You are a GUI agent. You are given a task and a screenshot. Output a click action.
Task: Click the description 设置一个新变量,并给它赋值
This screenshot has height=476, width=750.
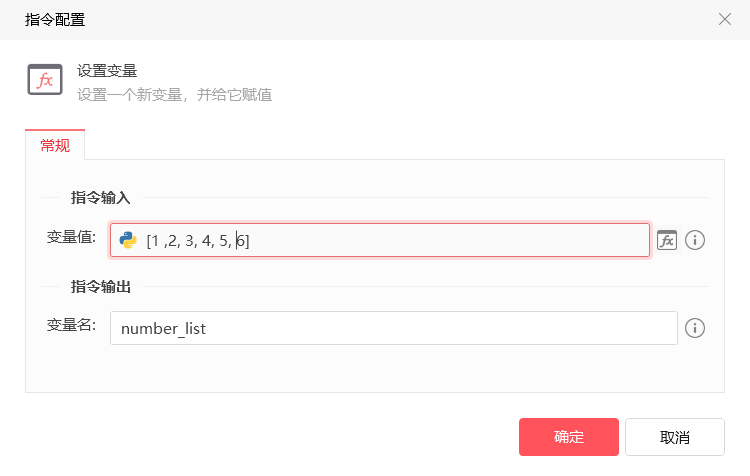point(175,95)
